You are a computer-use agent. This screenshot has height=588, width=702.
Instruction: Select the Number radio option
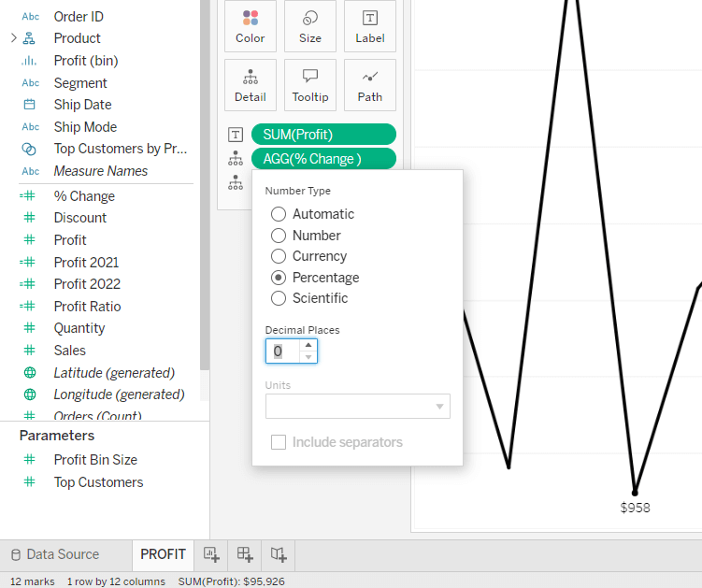pyautogui.click(x=279, y=236)
